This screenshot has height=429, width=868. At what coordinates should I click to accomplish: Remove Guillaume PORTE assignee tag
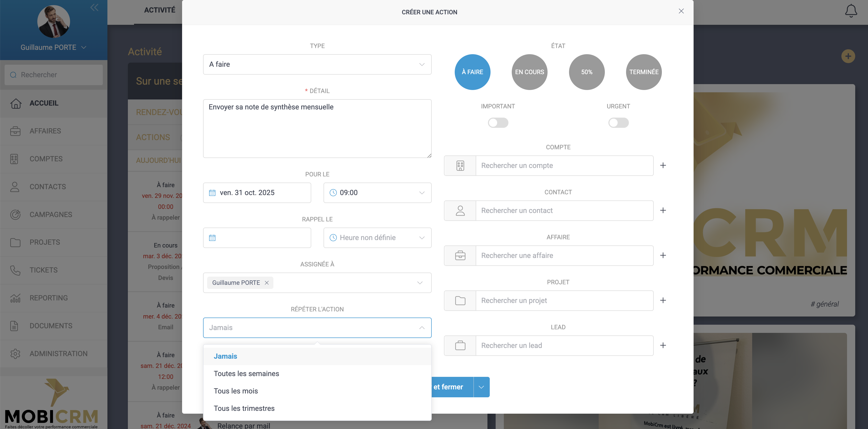pos(266,283)
